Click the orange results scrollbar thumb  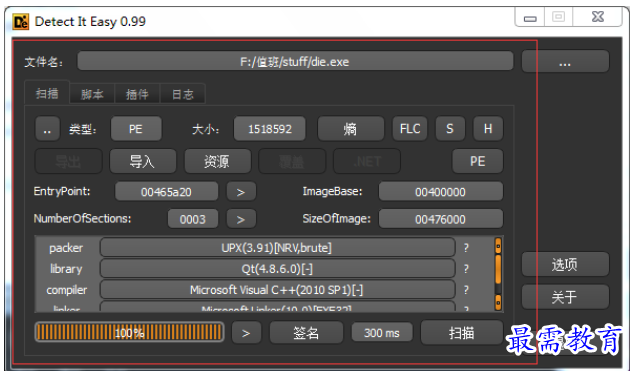[498, 269]
